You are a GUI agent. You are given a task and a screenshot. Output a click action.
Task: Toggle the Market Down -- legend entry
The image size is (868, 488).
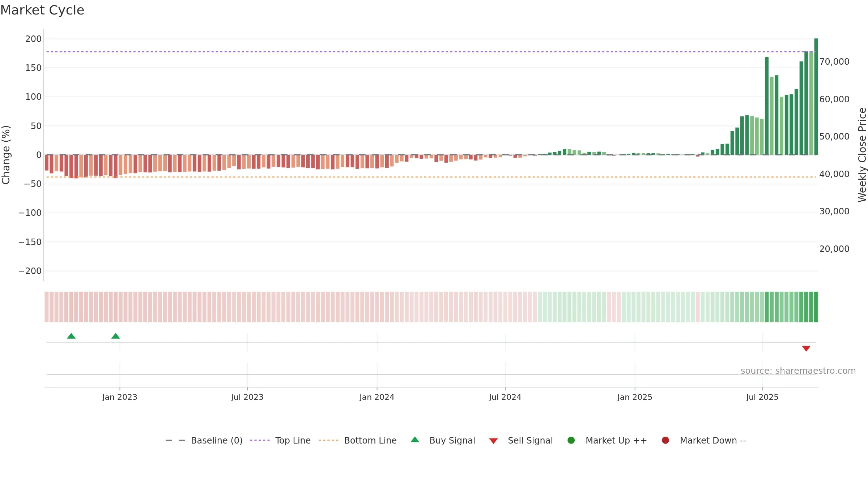[x=704, y=440]
